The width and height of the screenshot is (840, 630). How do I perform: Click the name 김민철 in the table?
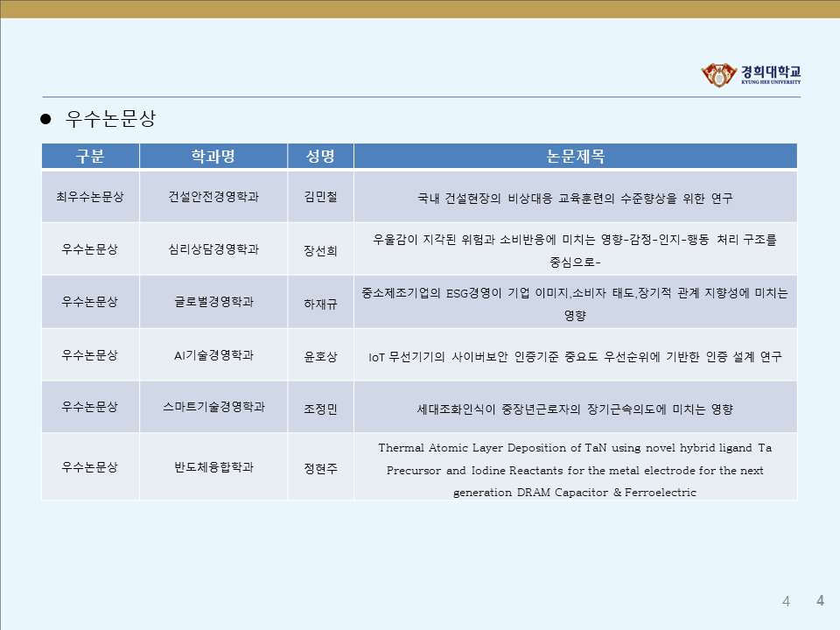(320, 198)
